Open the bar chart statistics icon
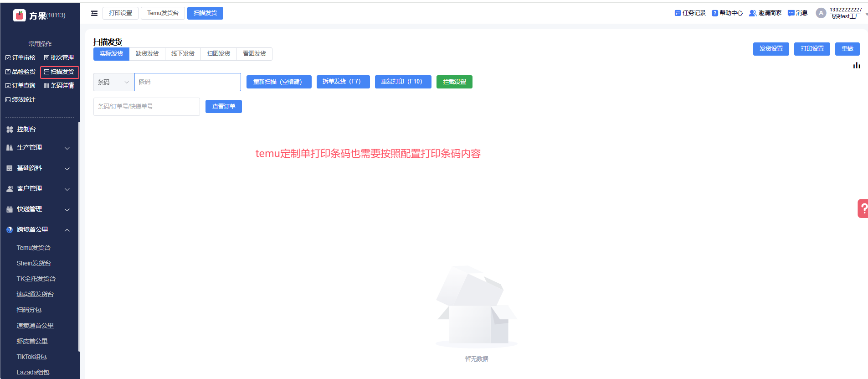 tap(857, 65)
